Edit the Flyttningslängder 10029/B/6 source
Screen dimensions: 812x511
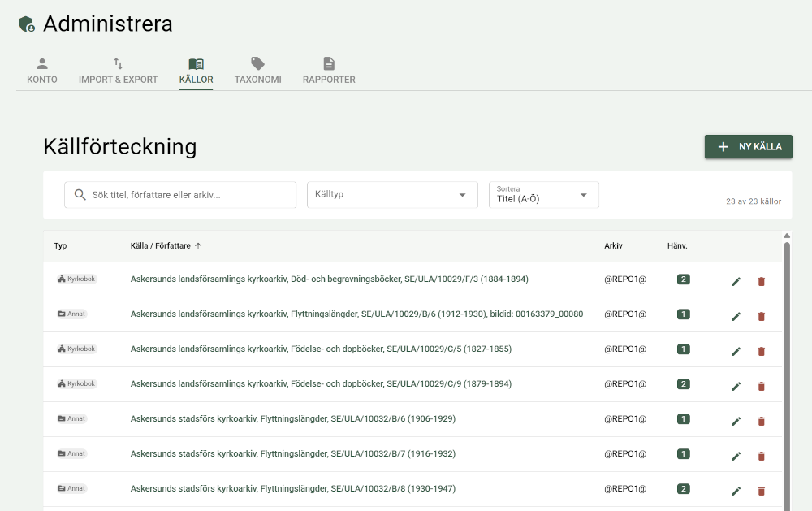point(736,316)
